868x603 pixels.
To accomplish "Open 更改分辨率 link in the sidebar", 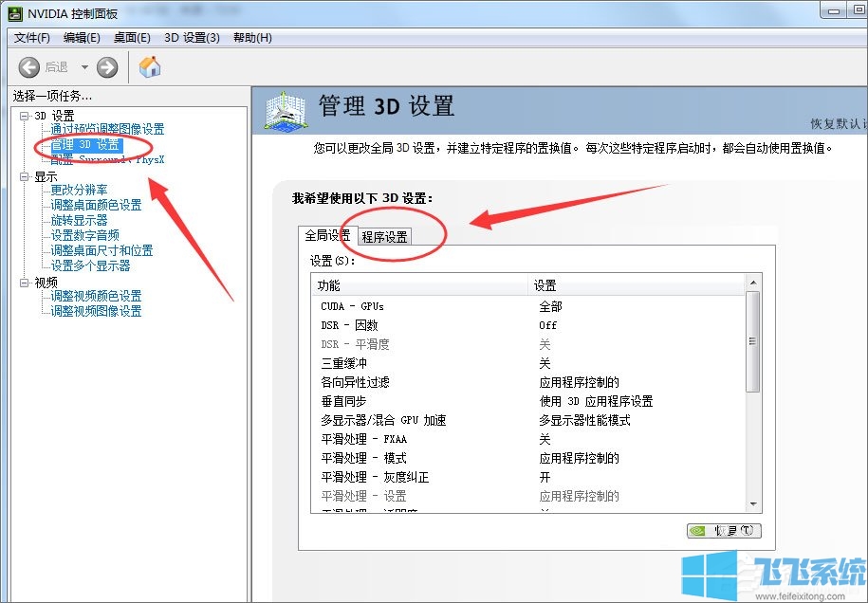I will [x=81, y=190].
